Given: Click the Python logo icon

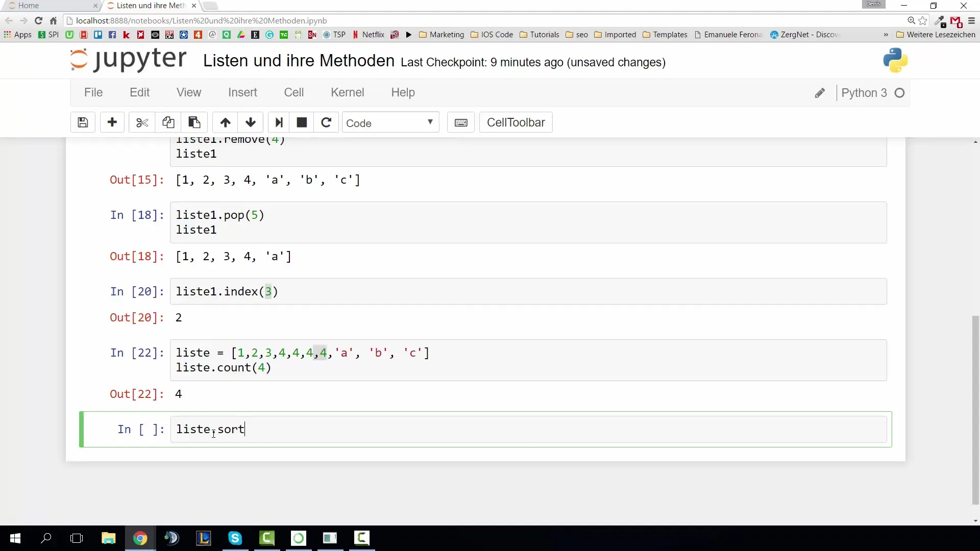Looking at the screenshot, I should 895,60.
